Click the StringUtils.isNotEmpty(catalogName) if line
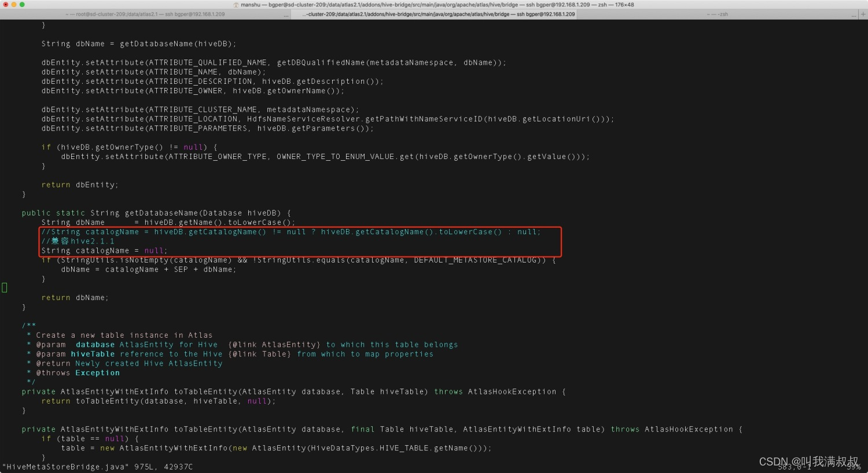 pos(299,260)
